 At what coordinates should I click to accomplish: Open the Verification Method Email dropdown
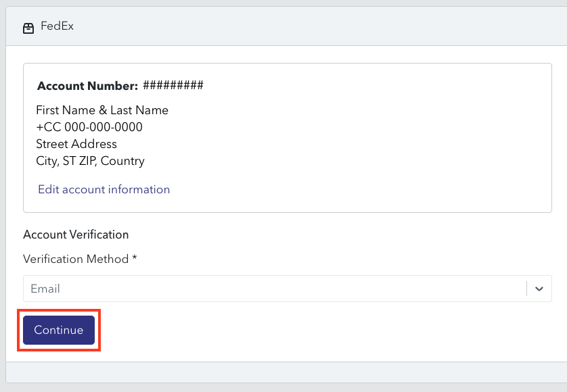pyautogui.click(x=287, y=289)
